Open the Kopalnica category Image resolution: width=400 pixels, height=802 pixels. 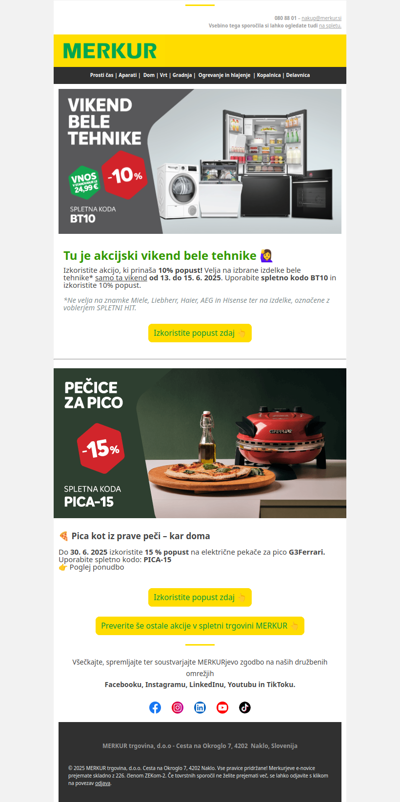click(x=269, y=75)
